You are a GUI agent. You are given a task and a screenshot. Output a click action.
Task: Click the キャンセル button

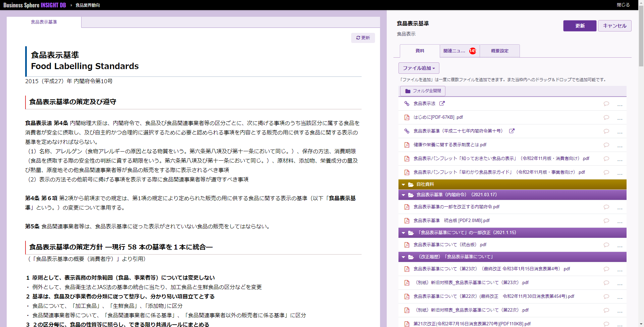click(x=614, y=26)
